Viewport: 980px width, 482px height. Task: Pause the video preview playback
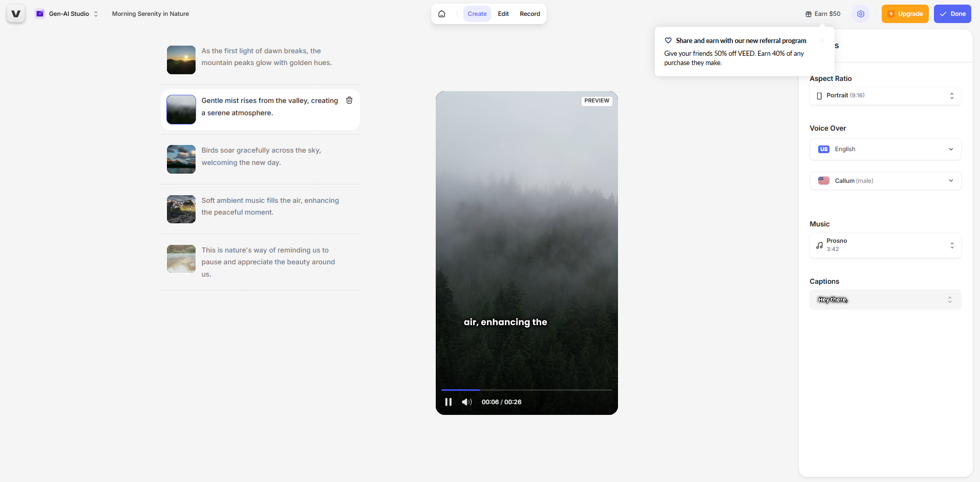tap(448, 402)
